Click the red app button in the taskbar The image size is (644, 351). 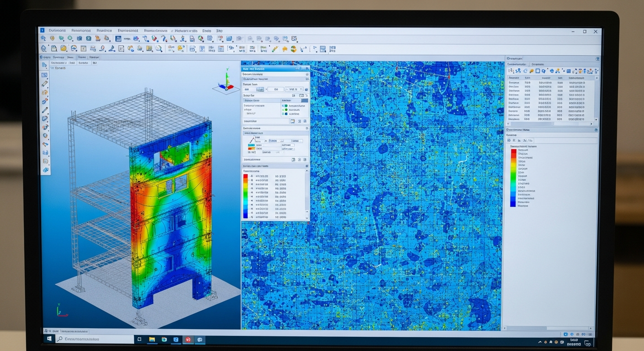coord(188,340)
